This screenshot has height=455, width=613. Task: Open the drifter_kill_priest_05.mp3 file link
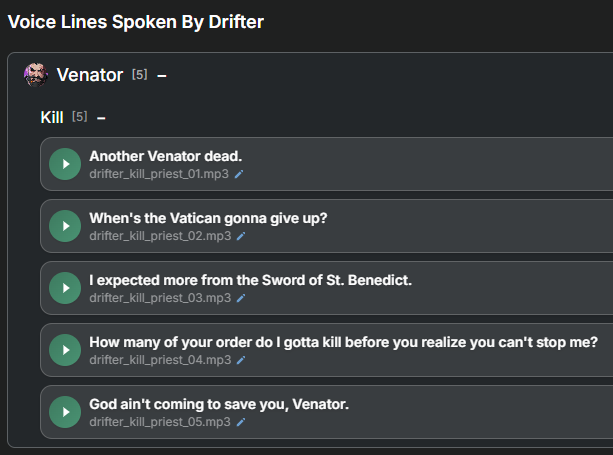[160, 422]
